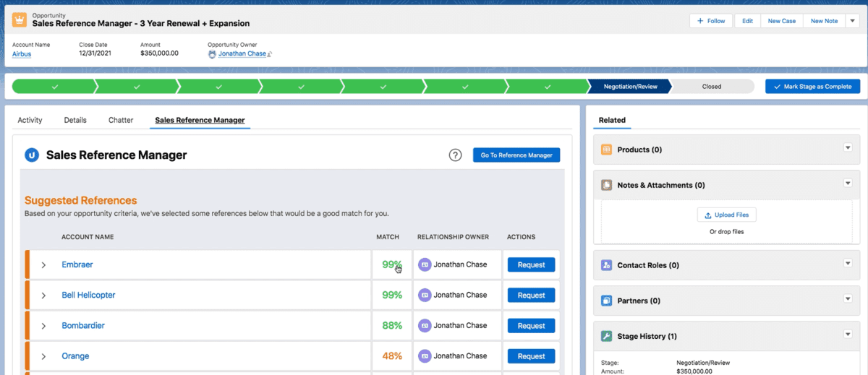Click the Match column header
This screenshot has width=868, height=375.
point(388,237)
